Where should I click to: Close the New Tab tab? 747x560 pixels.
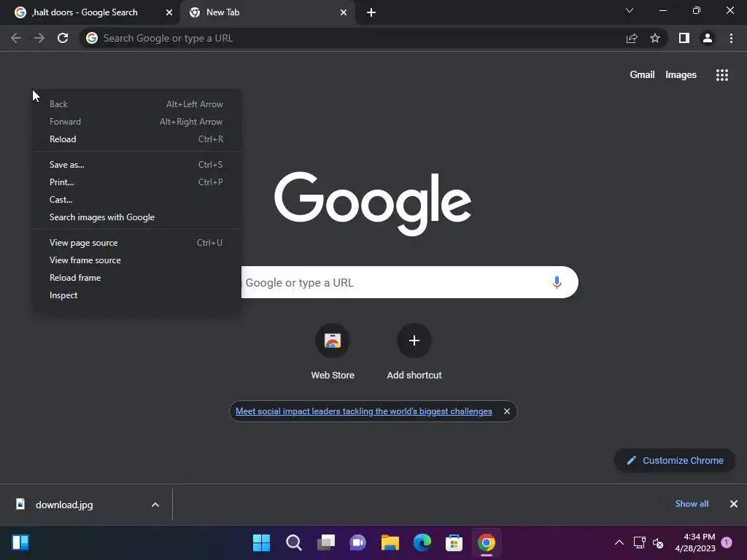point(344,12)
